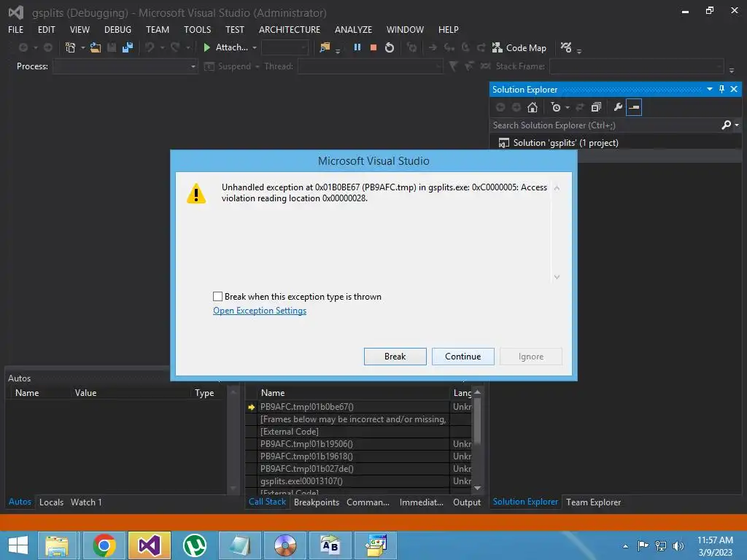The width and height of the screenshot is (747, 560).
Task: Click the Pending Changes Filter clock icon
Action: [x=555, y=107]
